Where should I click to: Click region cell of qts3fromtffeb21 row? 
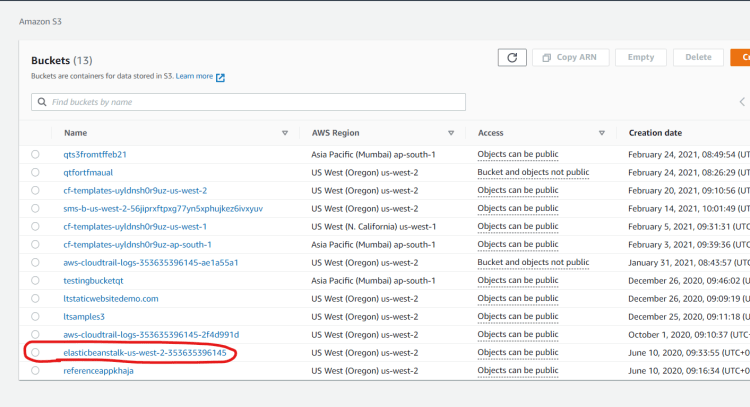tap(373, 154)
